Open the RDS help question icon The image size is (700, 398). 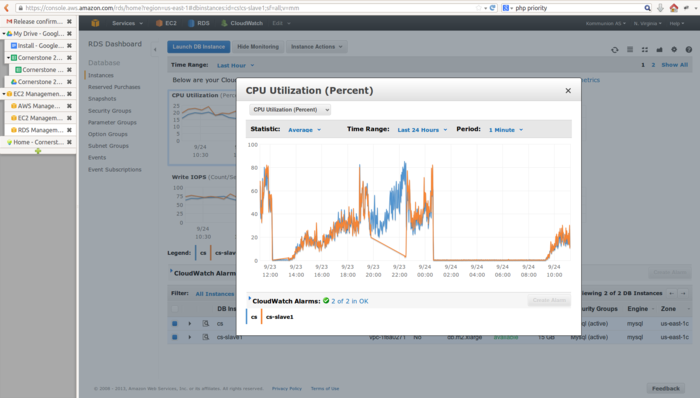pyautogui.click(x=689, y=50)
